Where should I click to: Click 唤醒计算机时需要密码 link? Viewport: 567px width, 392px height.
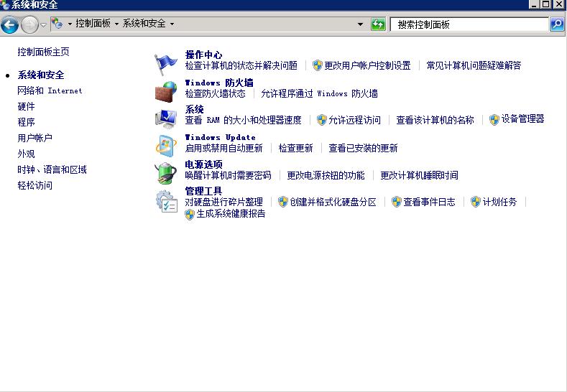[229, 176]
